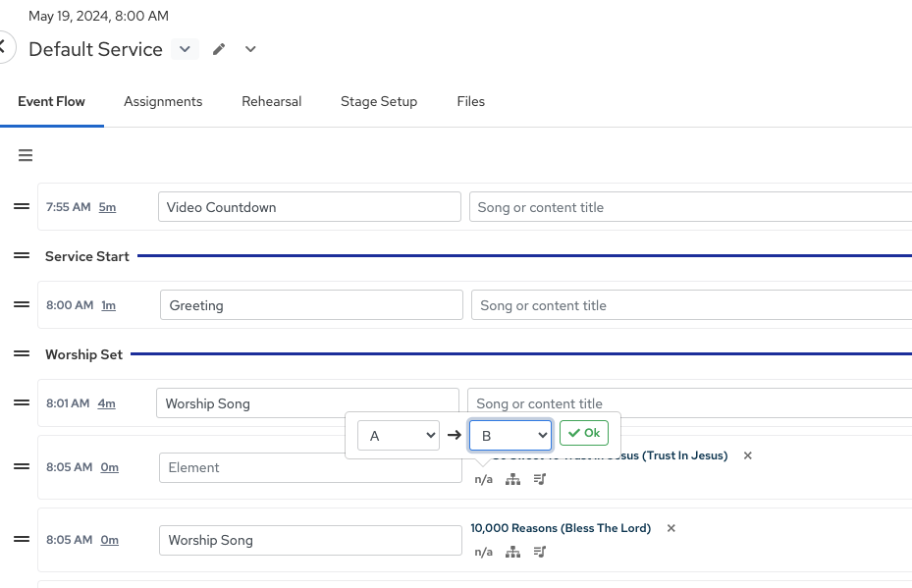Click the 4m duration link at 8:01 AM
The image size is (912, 588).
click(x=106, y=403)
